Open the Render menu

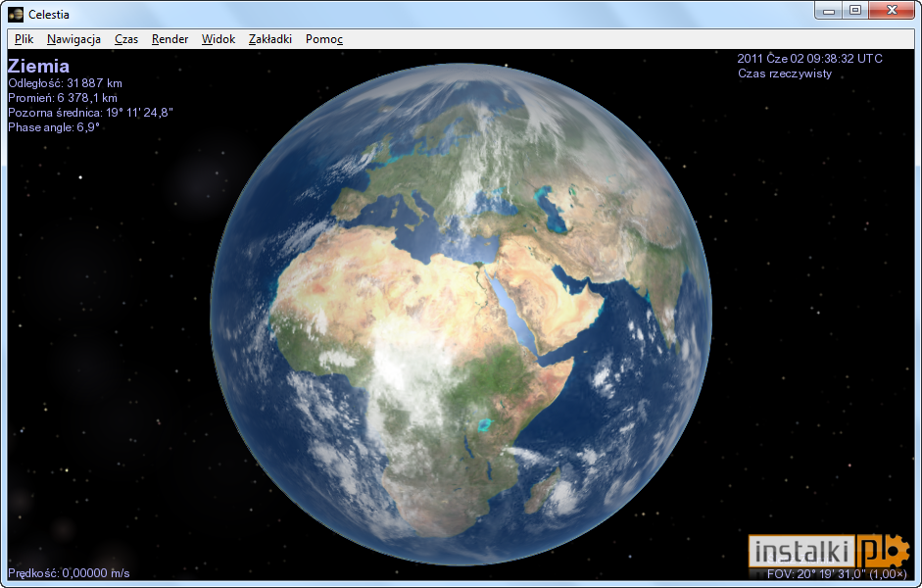click(170, 39)
